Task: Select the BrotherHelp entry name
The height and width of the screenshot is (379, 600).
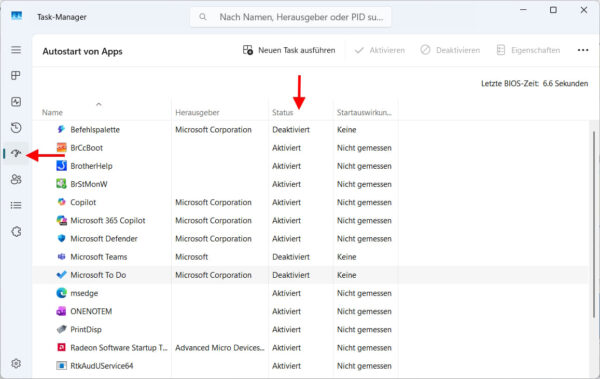Action: click(91, 166)
